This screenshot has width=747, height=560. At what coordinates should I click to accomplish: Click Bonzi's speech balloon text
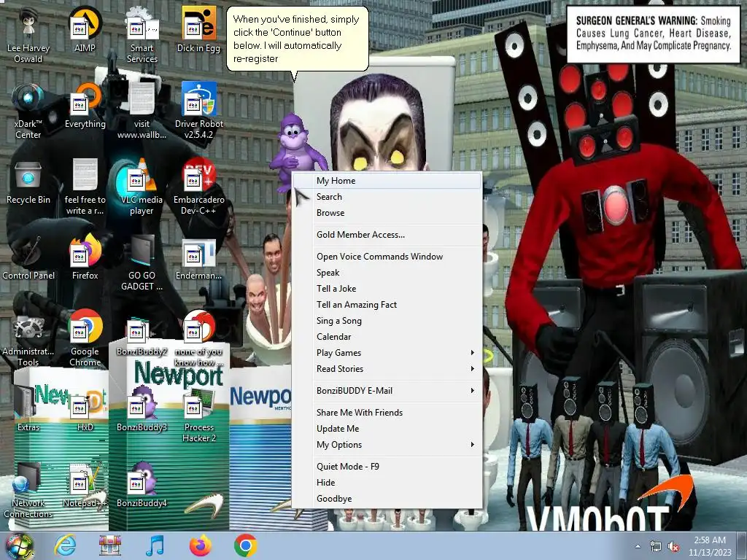tap(296, 39)
